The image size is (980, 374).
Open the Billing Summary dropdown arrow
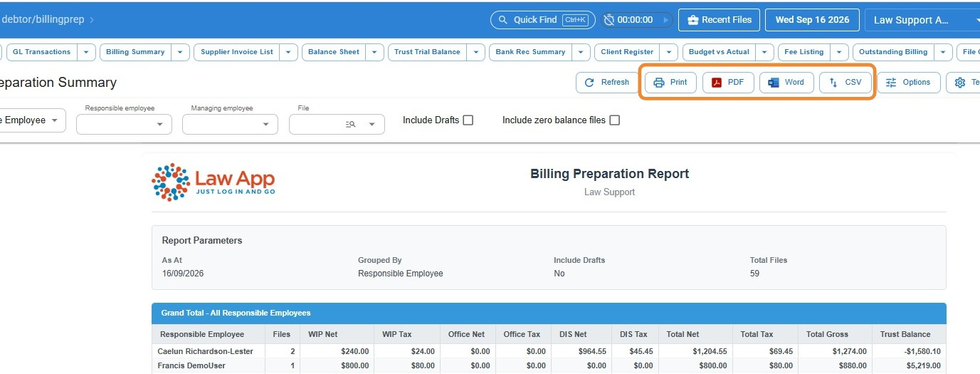[x=181, y=52]
